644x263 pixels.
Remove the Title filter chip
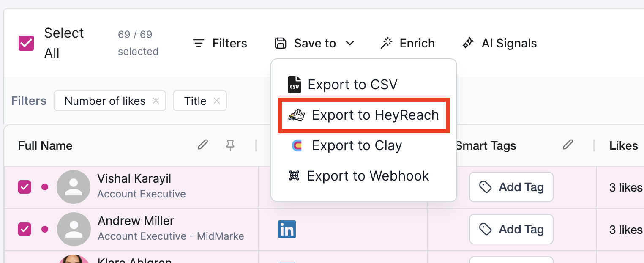(217, 101)
